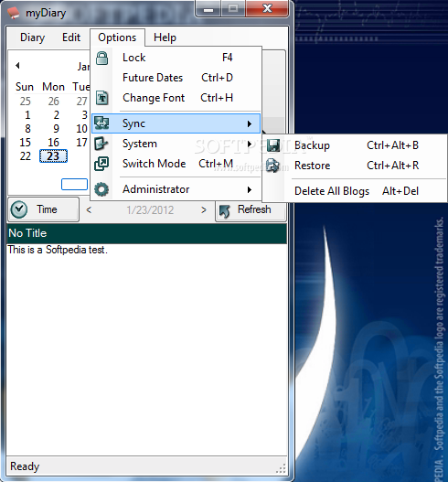The image size is (448, 482).
Task: Go to next day with > arrow
Action: [204, 210]
